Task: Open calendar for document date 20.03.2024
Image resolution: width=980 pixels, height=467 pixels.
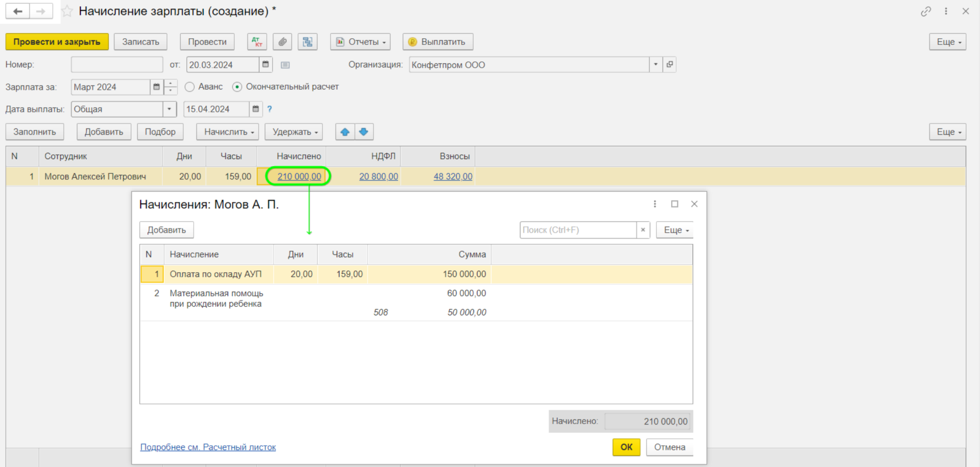Action: (265, 64)
